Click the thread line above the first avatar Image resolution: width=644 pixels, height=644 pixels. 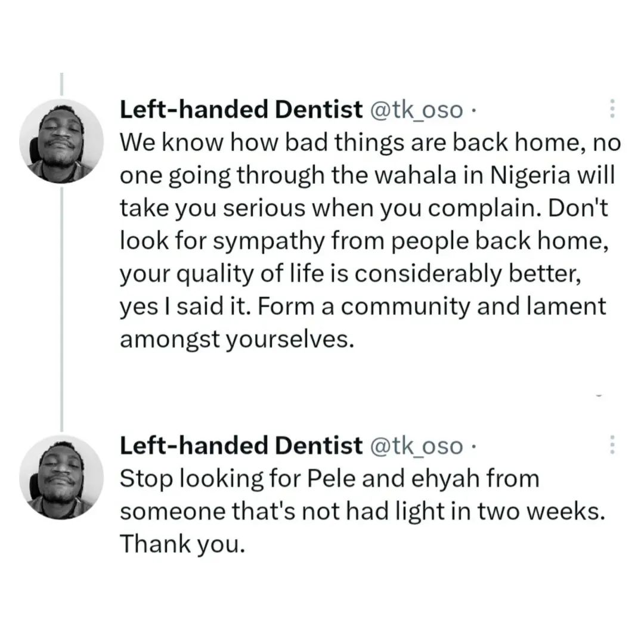pos(61,83)
